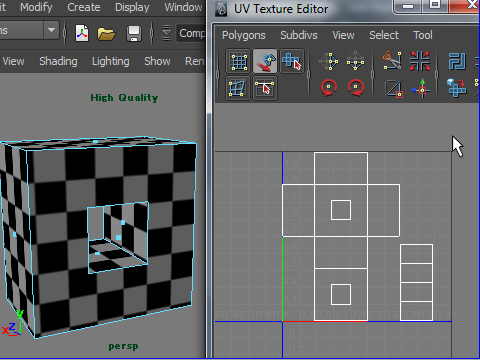This screenshot has height=360, width=480.
Task: Maximize the UV Texture Editor window
Action: [x=435, y=5]
